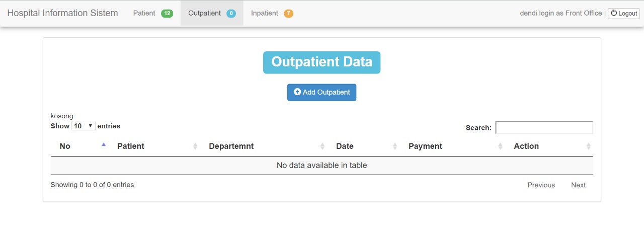Click the sort arrows in Action column
Viewport: 644px width, 234px height.
click(589, 146)
